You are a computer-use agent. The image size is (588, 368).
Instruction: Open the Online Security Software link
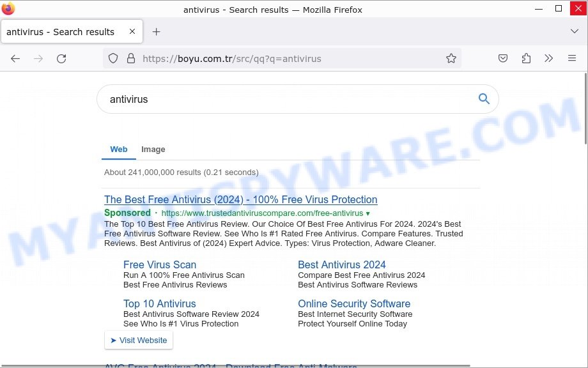point(354,303)
